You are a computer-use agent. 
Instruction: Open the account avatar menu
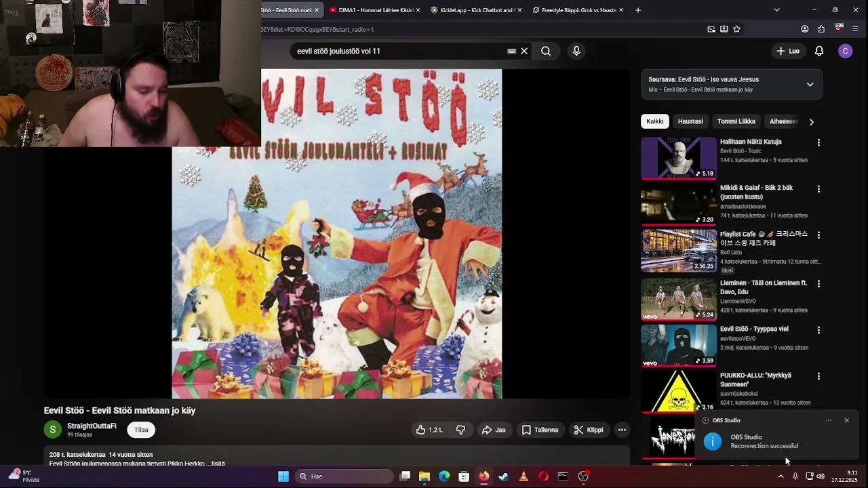(845, 51)
